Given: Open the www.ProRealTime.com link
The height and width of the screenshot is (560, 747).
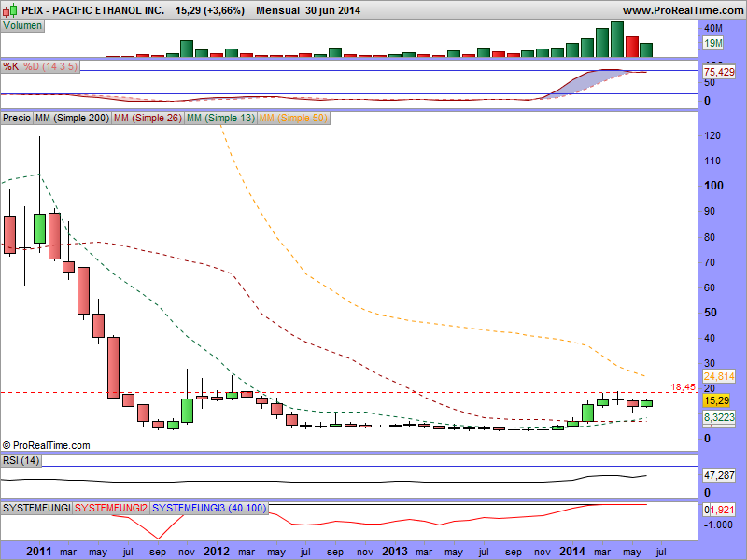Looking at the screenshot, I should pos(684,10).
